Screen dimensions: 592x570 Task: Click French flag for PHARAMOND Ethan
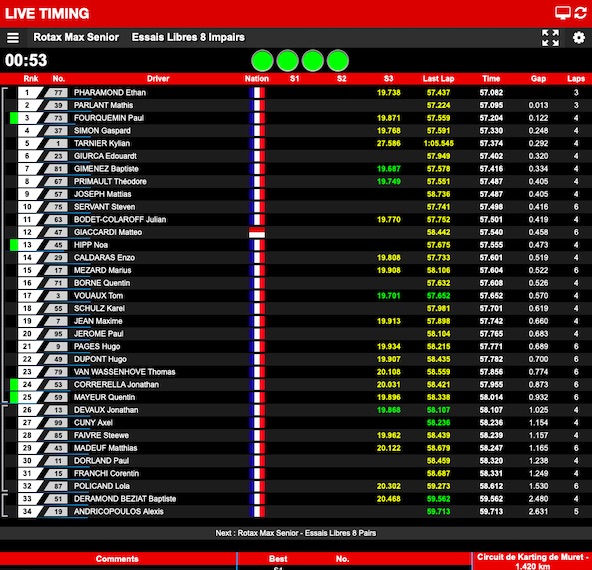(257, 92)
